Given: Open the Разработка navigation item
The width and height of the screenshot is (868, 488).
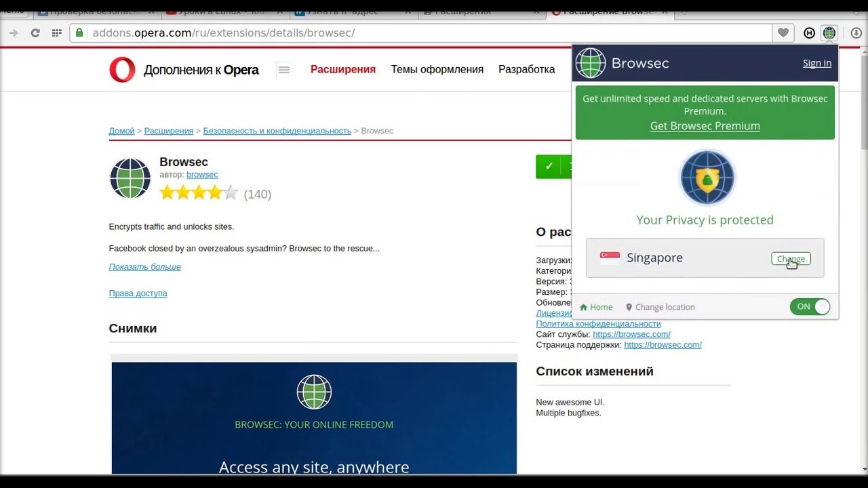Looking at the screenshot, I should [x=526, y=69].
